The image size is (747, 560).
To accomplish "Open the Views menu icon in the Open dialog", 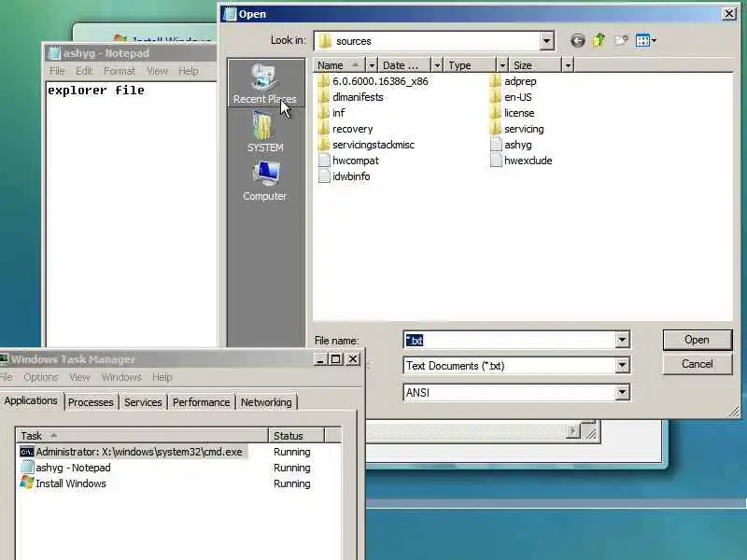I will [645, 40].
